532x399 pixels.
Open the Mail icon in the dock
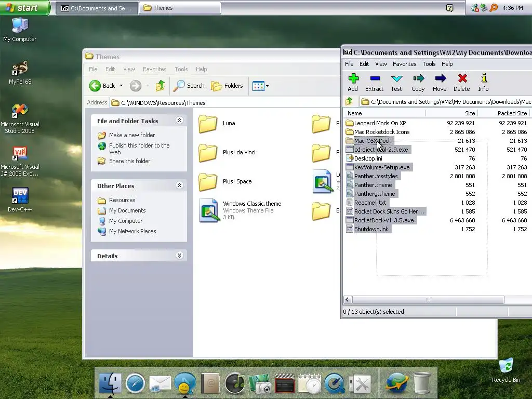[160, 384]
